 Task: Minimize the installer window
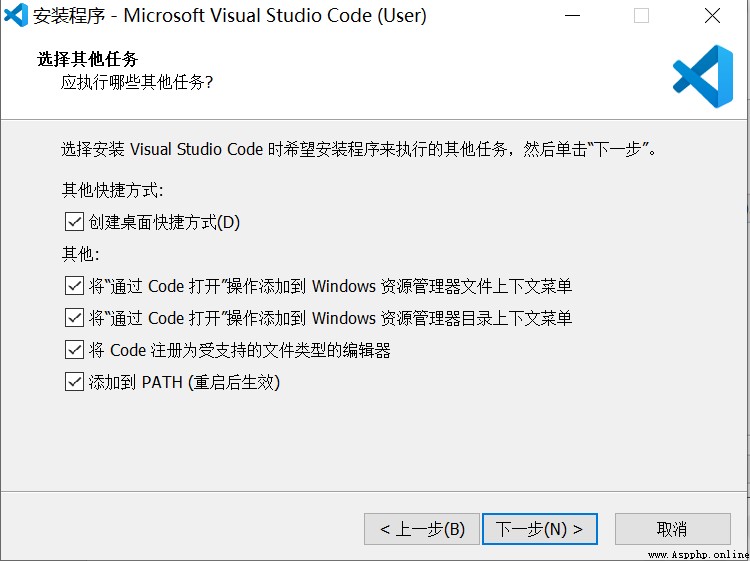click(572, 16)
